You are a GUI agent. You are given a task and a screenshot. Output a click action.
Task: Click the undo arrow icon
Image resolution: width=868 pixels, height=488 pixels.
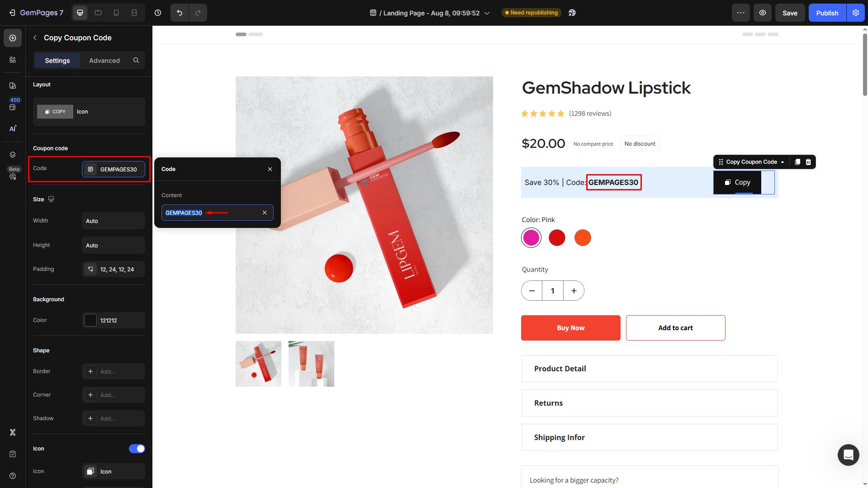180,13
